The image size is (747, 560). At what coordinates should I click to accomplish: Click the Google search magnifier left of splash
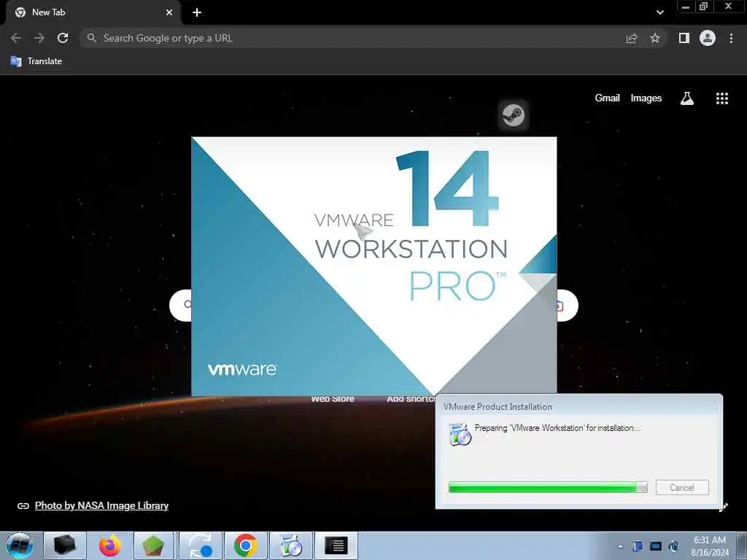pos(187,304)
